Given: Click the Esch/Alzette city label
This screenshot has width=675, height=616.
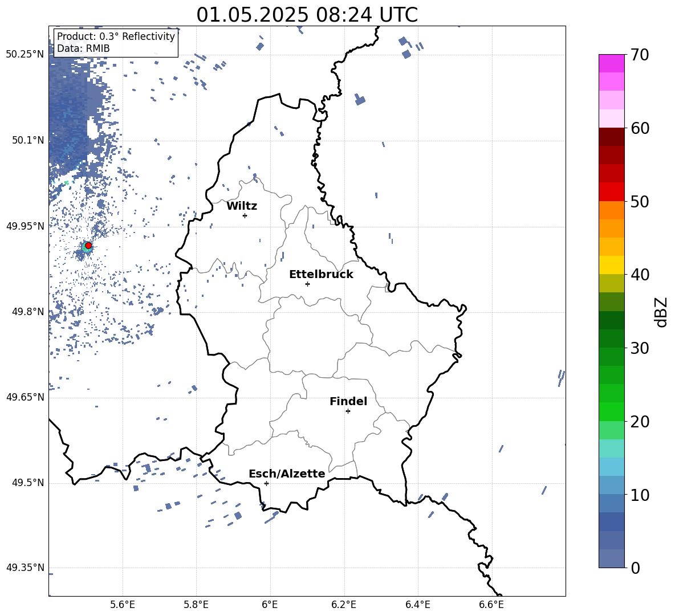Looking at the screenshot, I should coord(287,474).
